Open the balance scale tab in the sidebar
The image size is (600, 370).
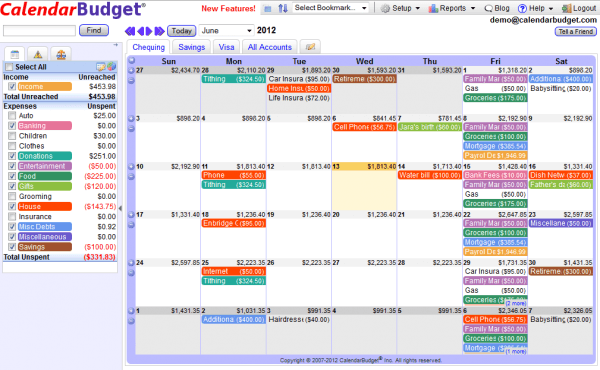(61, 54)
